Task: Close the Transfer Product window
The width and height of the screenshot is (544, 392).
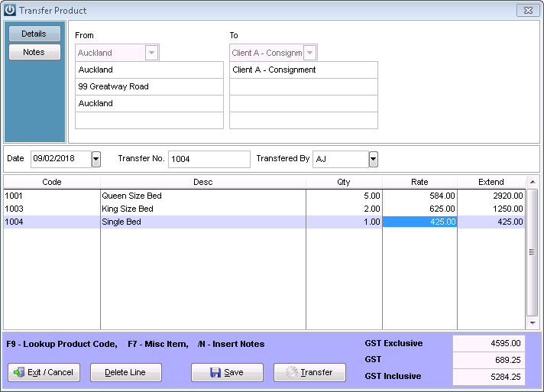Action: pyautogui.click(x=528, y=11)
